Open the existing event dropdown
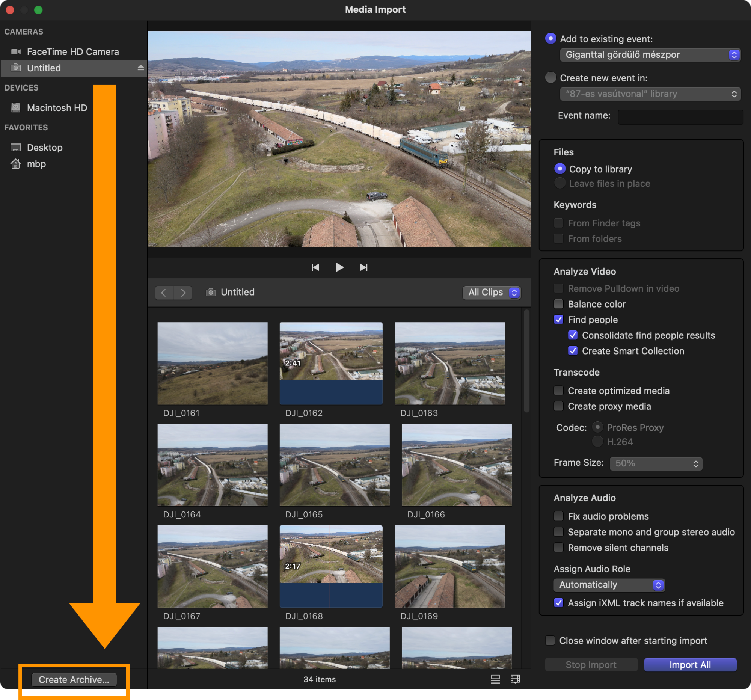The height and width of the screenshot is (700, 751). point(649,55)
